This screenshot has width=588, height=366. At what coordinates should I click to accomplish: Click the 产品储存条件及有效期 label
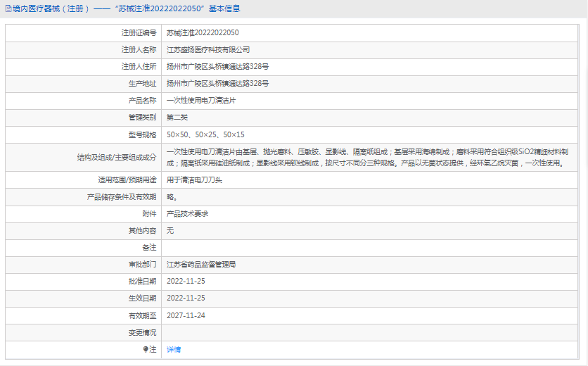click(x=122, y=196)
